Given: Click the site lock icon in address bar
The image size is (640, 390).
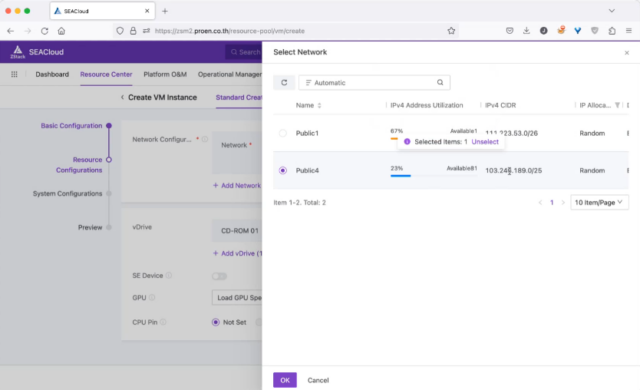Looking at the screenshot, I should pos(133,31).
